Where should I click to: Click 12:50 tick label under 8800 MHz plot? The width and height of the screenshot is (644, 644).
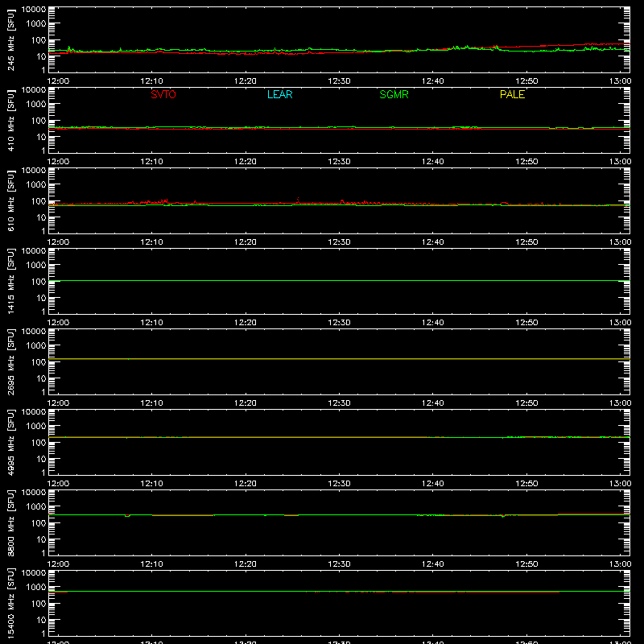(x=526, y=564)
